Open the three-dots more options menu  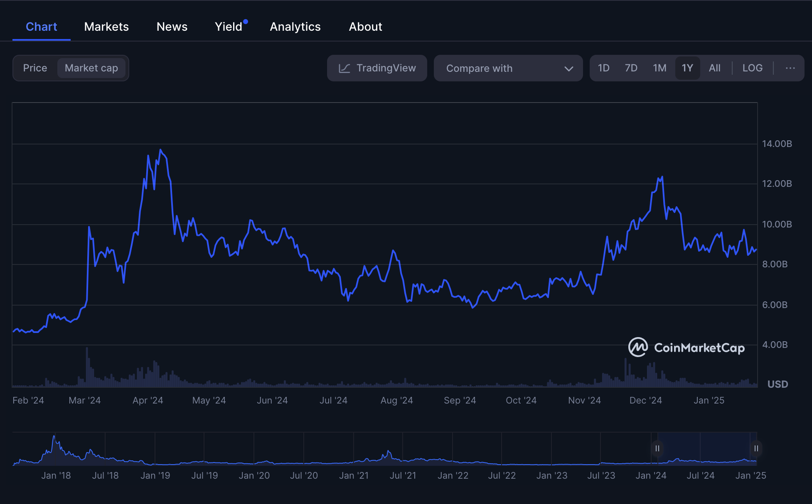coord(790,68)
